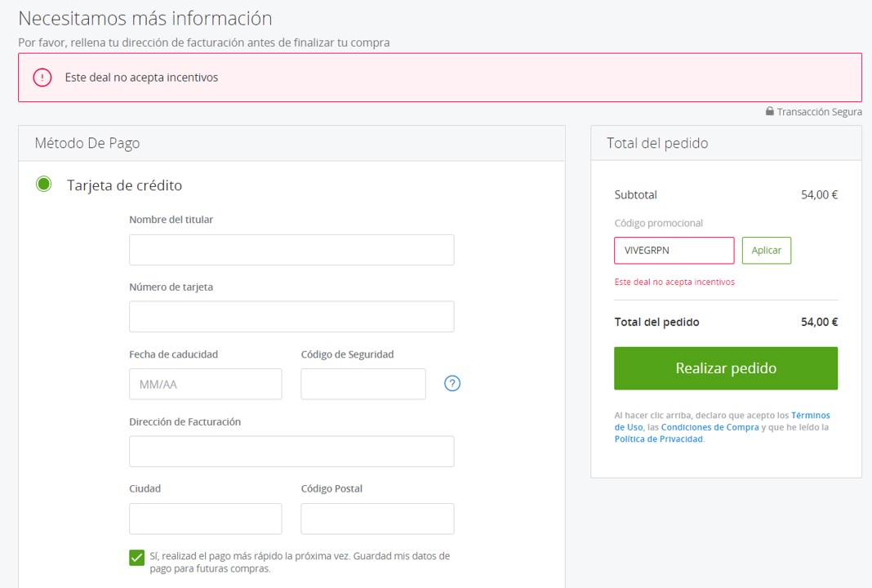Open the Política de Privacidad link

(x=658, y=439)
